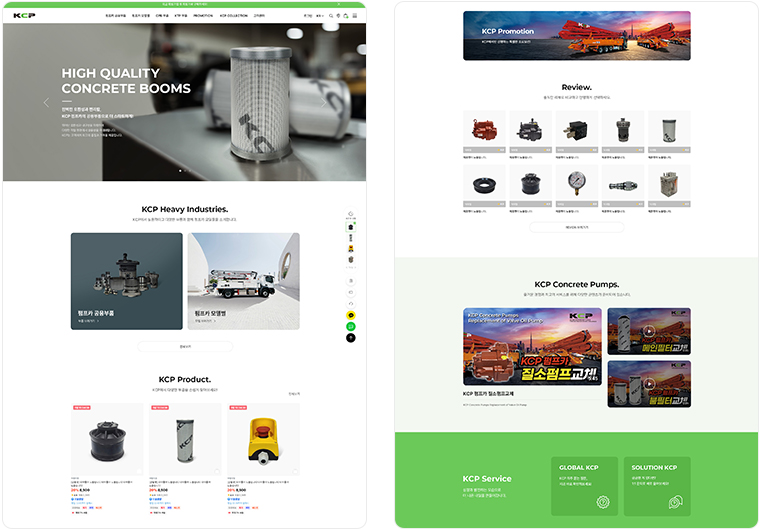
Task: Open the black relay review thumbnail
Action: (x=576, y=131)
